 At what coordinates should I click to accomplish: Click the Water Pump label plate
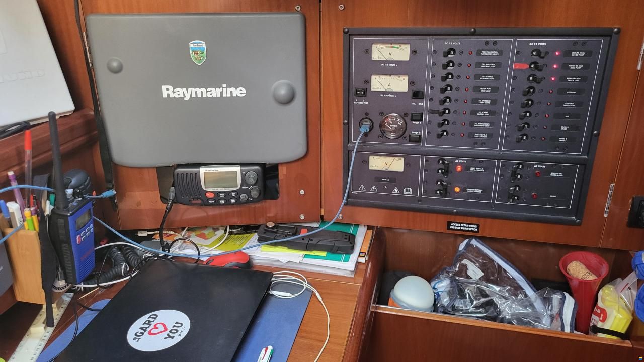578,53
